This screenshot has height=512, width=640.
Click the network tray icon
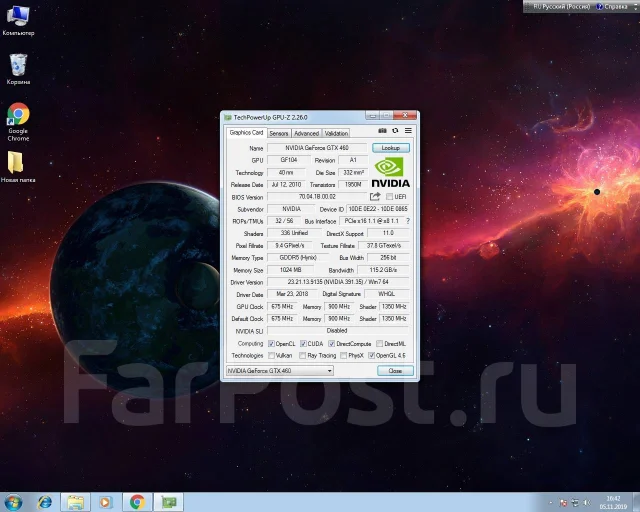click(575, 503)
